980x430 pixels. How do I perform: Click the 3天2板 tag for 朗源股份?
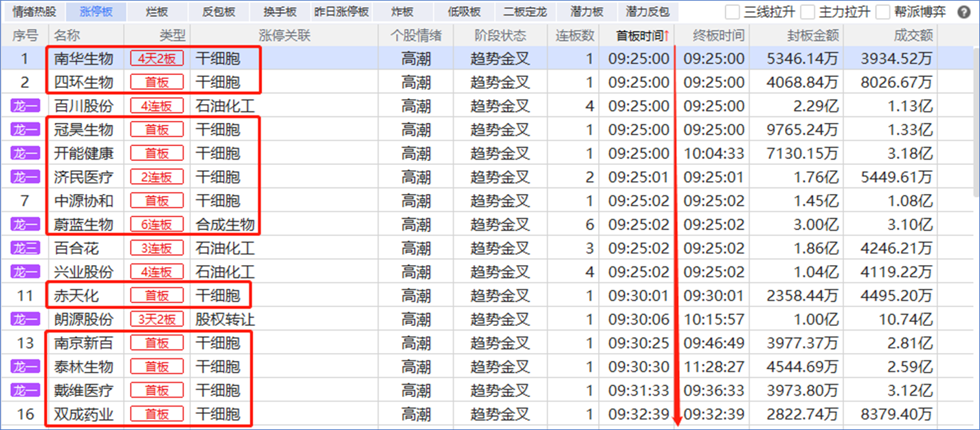[x=157, y=319]
